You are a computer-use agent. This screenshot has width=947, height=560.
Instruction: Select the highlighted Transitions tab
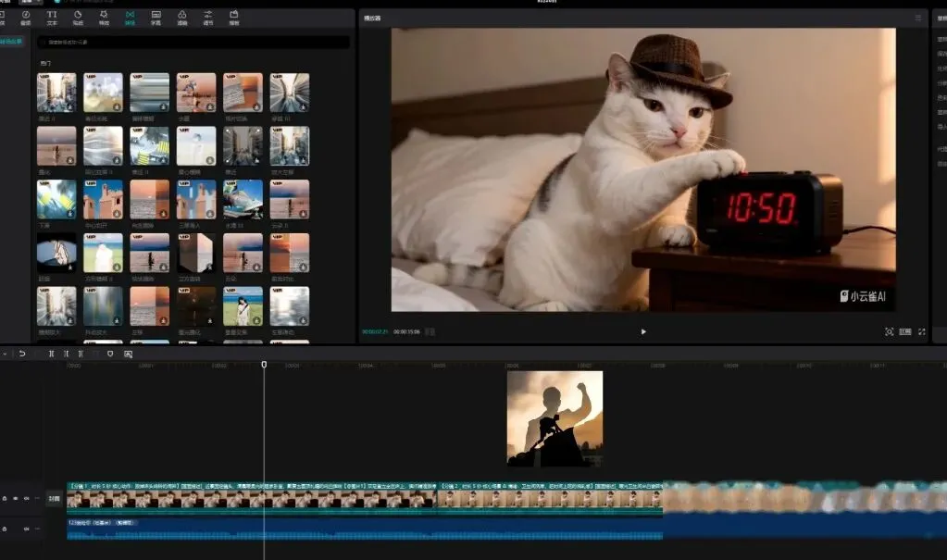pos(130,17)
